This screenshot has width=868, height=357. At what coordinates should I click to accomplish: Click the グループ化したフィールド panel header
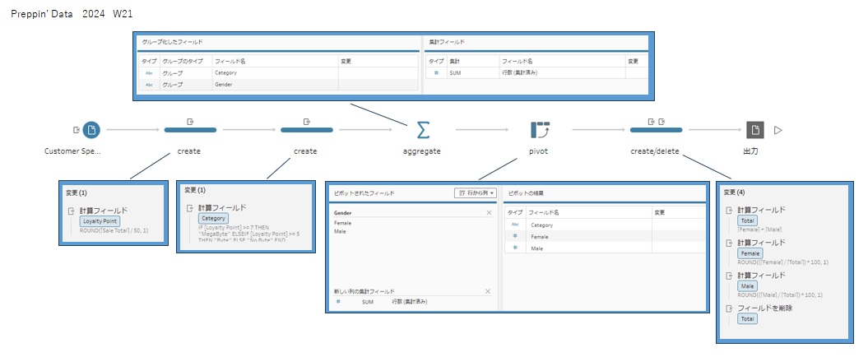[172, 41]
